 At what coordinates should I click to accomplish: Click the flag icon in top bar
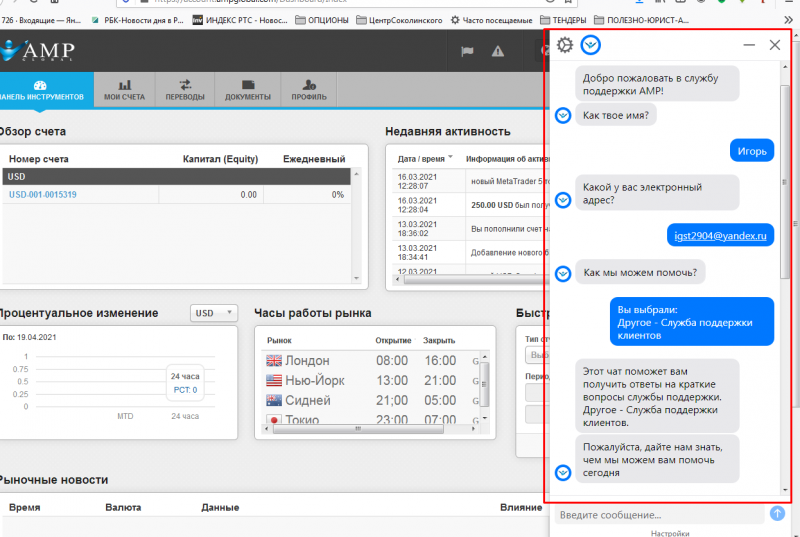click(x=467, y=51)
